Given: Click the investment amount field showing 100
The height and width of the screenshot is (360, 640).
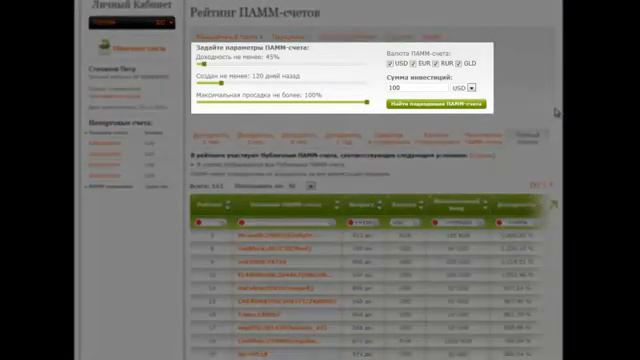Looking at the screenshot, I should coord(418,88).
